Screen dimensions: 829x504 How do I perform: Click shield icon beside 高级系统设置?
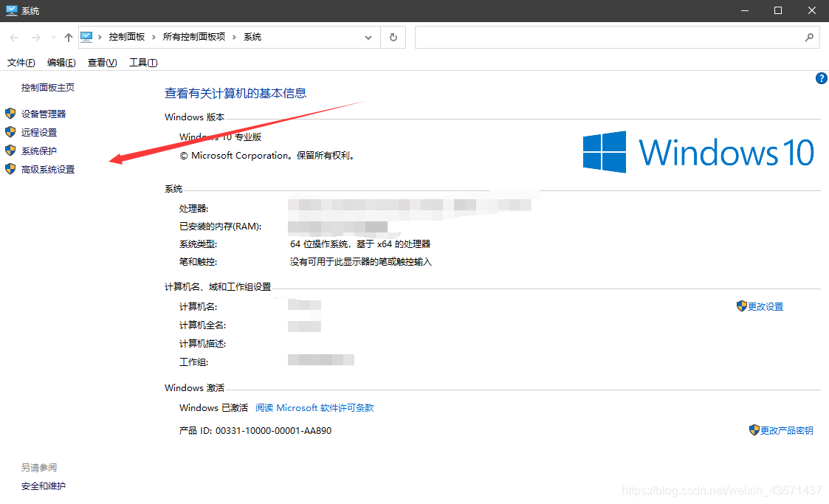10,169
